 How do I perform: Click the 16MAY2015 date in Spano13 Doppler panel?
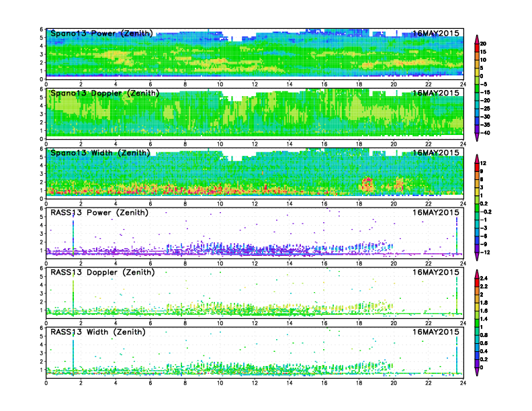(x=436, y=93)
